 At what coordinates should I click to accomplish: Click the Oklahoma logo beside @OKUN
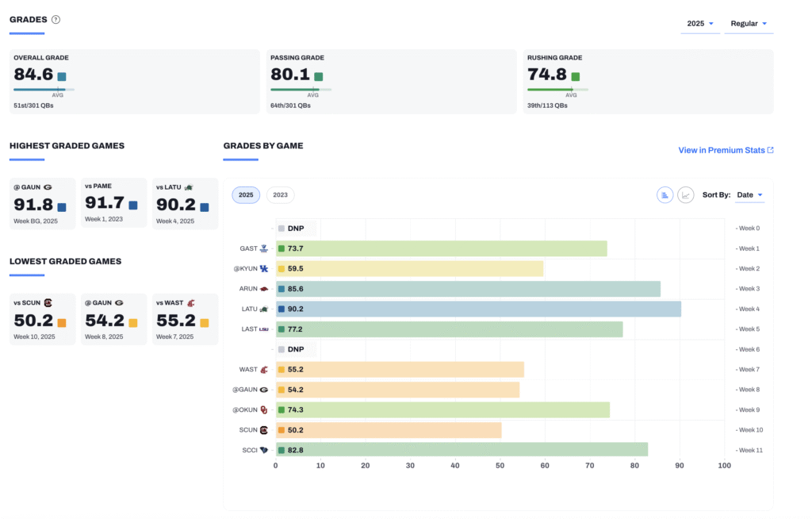(x=264, y=410)
